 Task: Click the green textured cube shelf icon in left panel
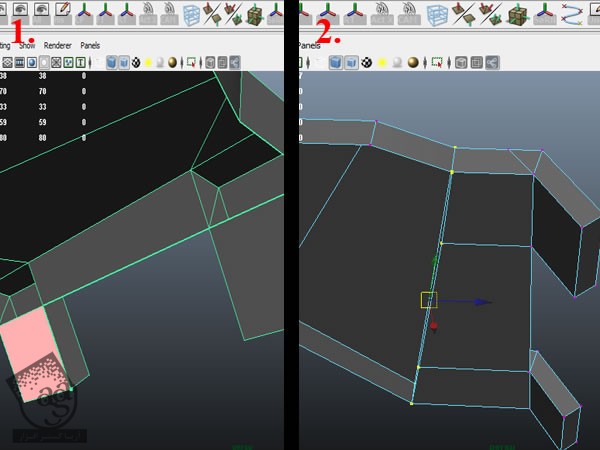click(x=256, y=14)
